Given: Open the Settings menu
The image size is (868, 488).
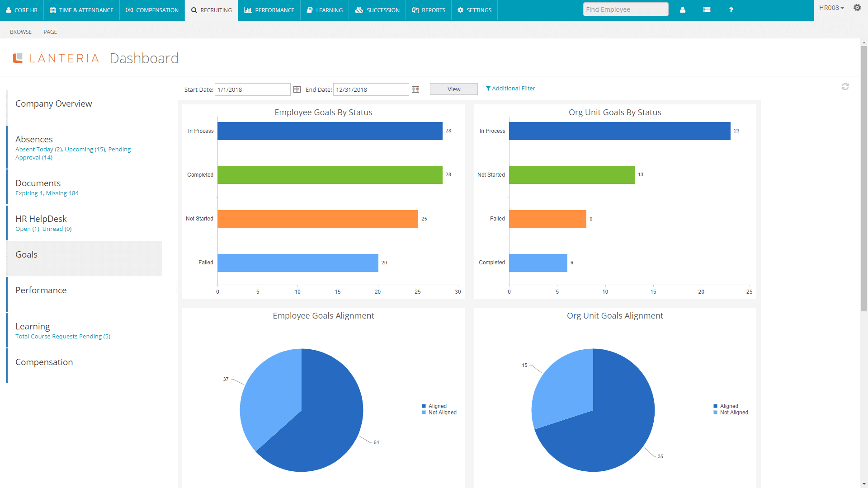Looking at the screenshot, I should [475, 10].
